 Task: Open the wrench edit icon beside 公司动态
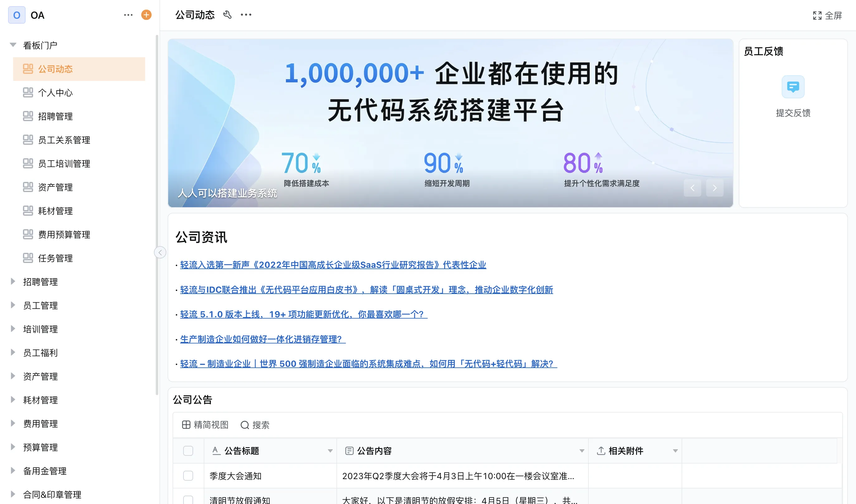227,15
